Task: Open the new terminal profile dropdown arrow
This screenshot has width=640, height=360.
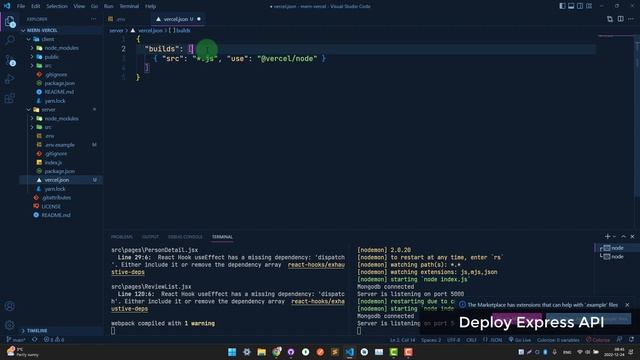Action: click(614, 237)
